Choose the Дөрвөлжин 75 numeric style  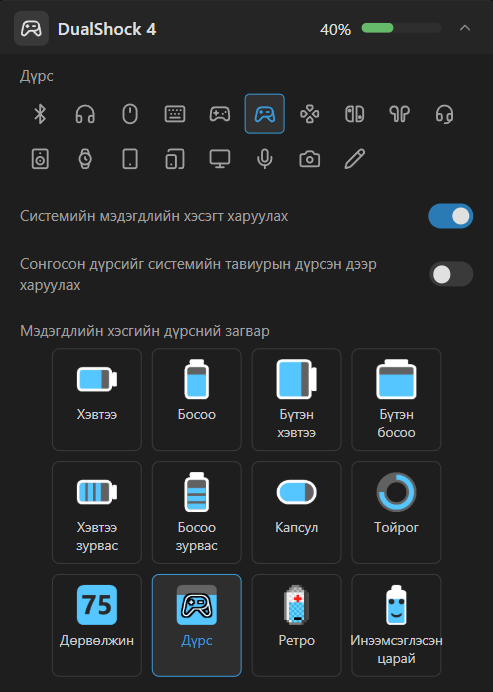[x=97, y=625]
